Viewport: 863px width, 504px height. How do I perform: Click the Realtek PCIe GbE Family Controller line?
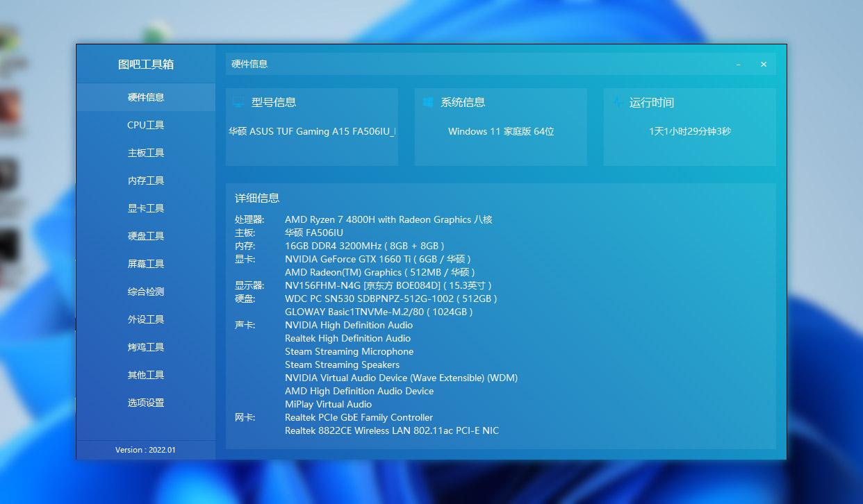point(359,417)
